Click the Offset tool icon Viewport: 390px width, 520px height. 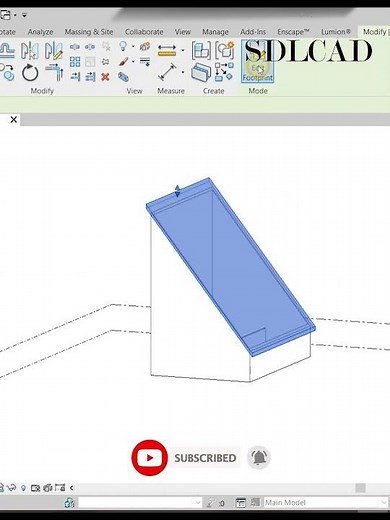pos(7,50)
